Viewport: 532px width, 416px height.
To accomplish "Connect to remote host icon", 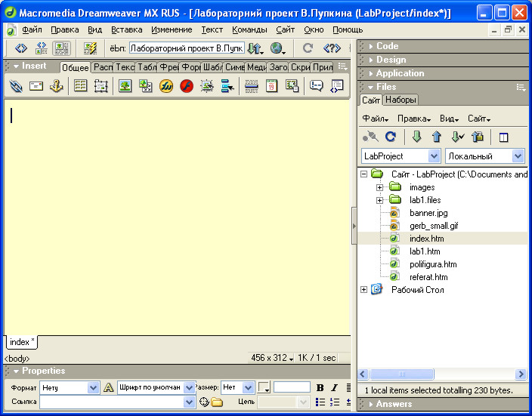I will pos(370,137).
